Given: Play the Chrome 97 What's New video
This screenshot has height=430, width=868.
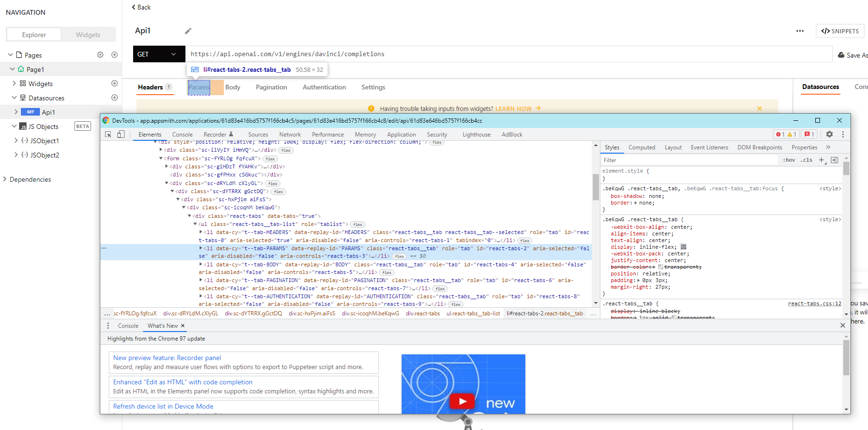Looking at the screenshot, I should point(463,401).
